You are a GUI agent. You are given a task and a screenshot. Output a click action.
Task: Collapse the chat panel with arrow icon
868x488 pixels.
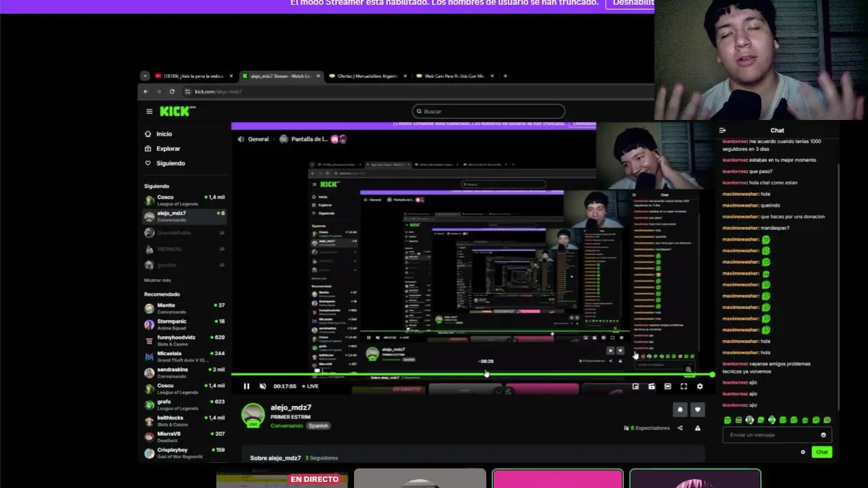click(x=722, y=130)
